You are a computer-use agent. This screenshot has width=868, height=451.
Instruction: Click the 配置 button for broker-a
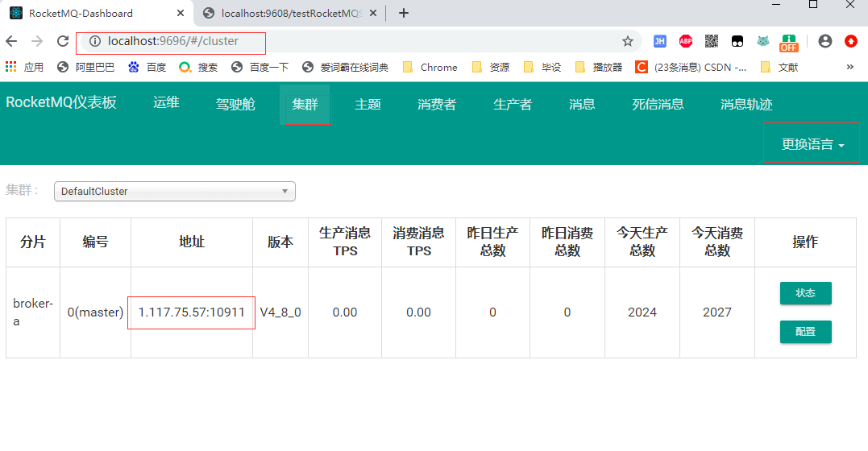tap(805, 332)
